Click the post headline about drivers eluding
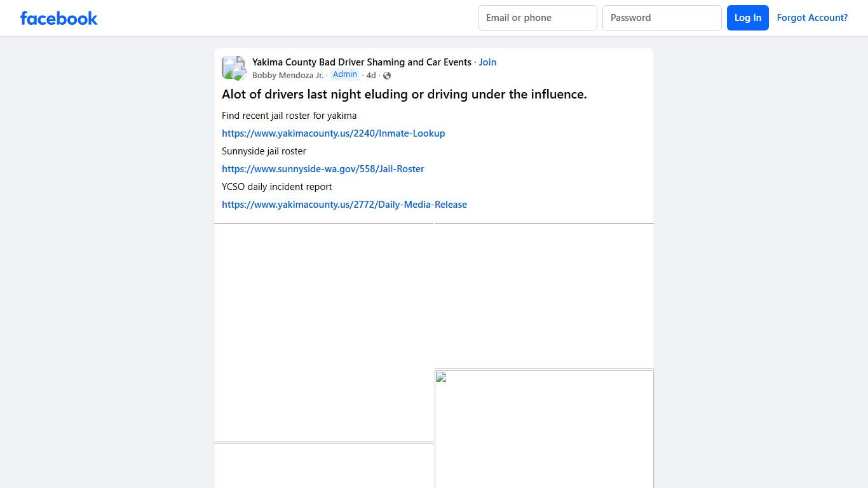 tap(404, 95)
